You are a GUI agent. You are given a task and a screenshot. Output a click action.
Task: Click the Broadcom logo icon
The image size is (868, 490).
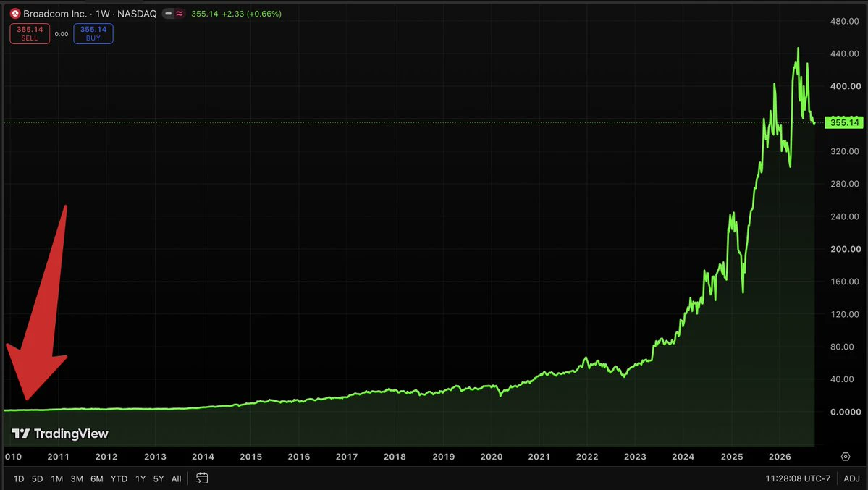coord(15,13)
